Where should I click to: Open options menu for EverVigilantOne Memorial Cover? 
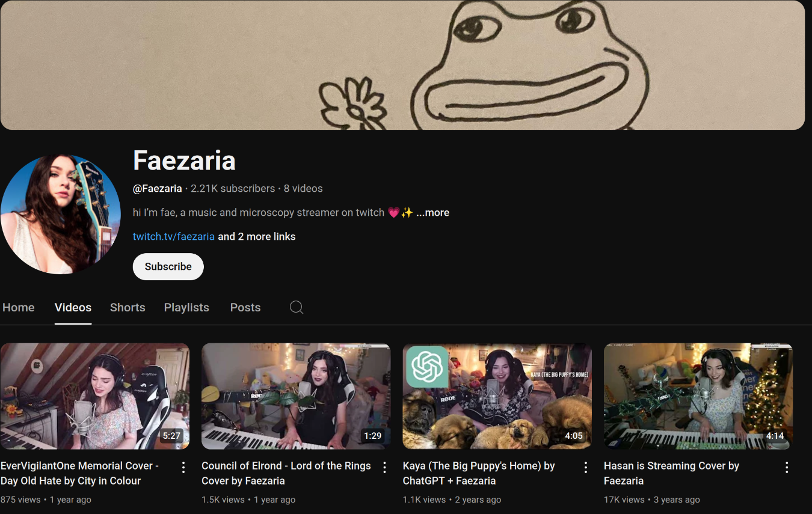click(183, 467)
